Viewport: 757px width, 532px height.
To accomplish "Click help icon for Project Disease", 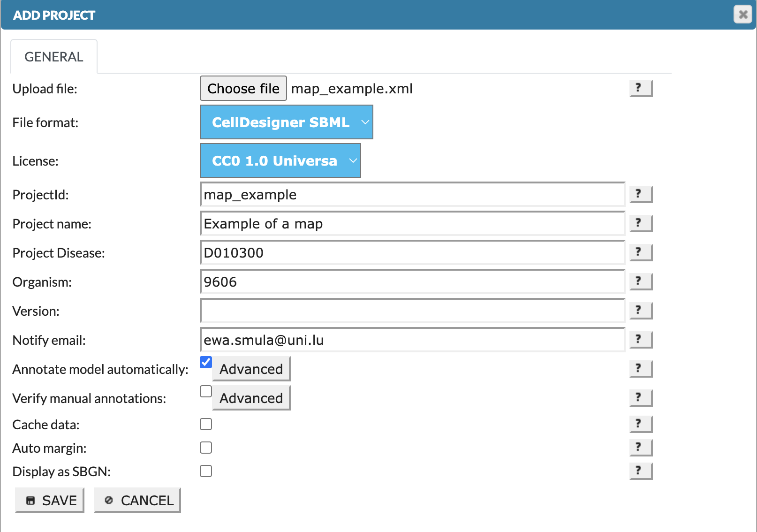I will (640, 252).
